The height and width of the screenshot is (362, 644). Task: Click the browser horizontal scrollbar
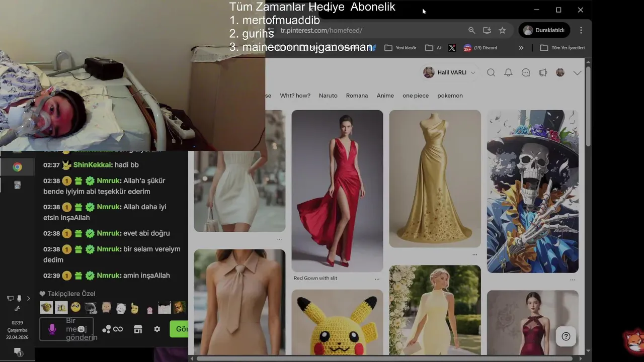click(384, 358)
